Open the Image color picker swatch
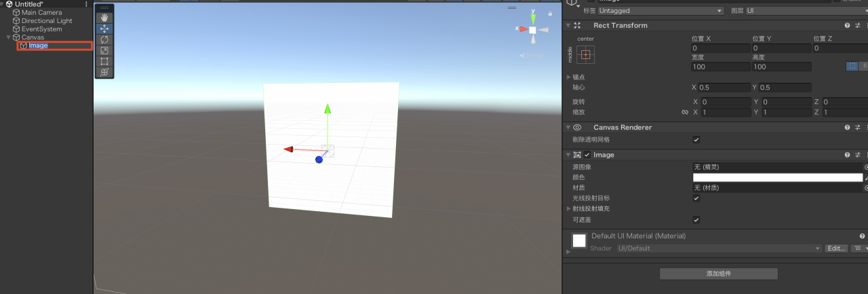Screen dimensions: 868x294 [x=777, y=177]
